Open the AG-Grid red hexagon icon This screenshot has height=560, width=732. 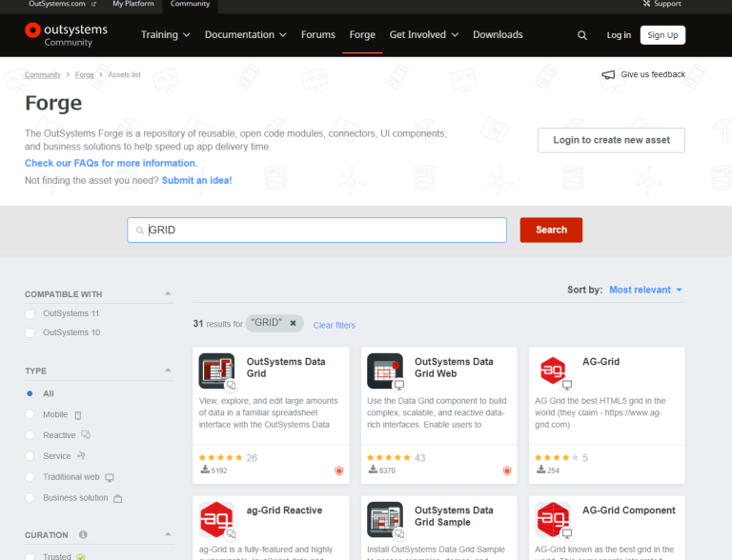click(x=553, y=371)
